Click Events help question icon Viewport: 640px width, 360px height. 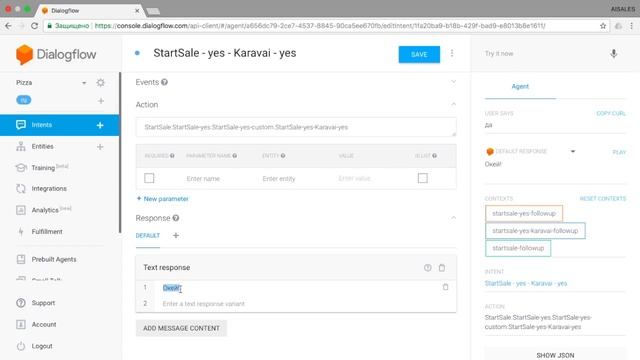164,82
